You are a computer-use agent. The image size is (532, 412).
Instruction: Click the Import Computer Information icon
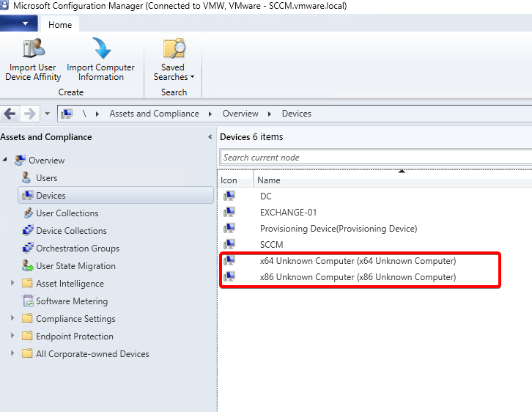pos(100,49)
